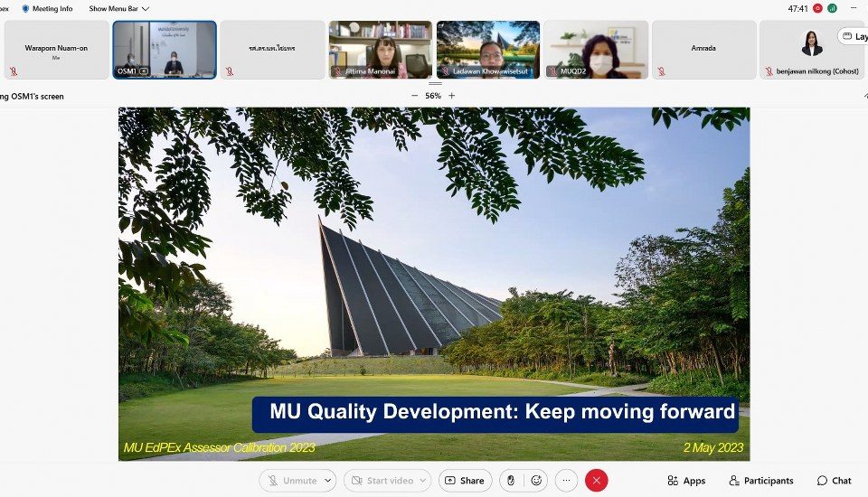The height and width of the screenshot is (497, 868).
Task: Click the drag handle below video strip
Action: click(435, 83)
